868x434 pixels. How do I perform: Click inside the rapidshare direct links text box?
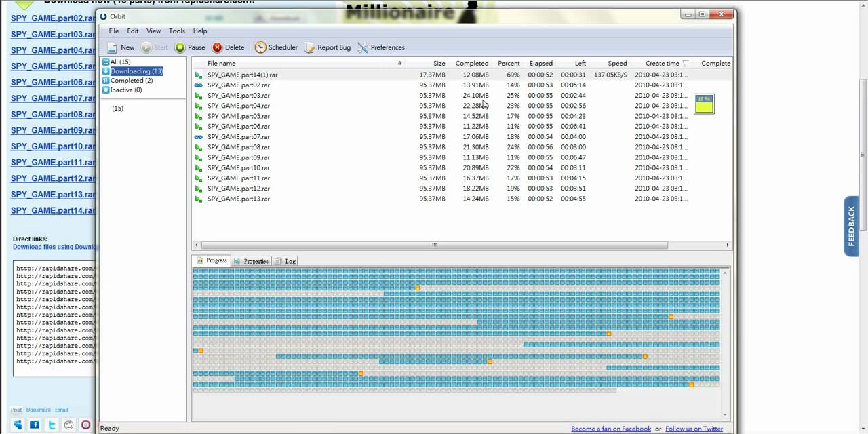pos(54,319)
